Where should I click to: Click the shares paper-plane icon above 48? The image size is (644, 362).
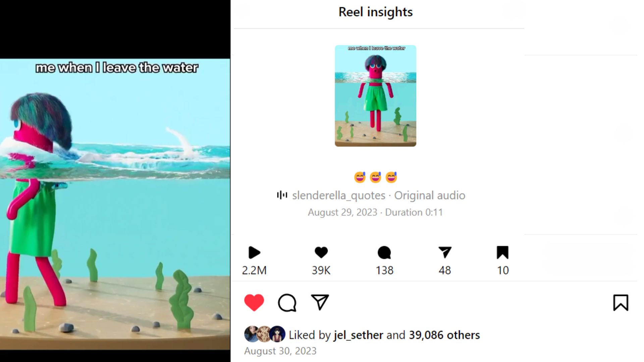(x=445, y=252)
